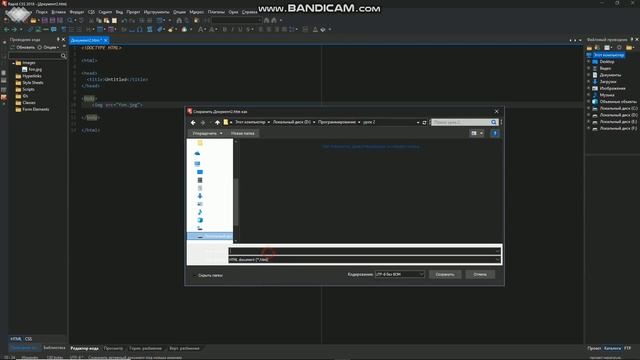Click New folder button in save dialog
This screenshot has height=360, width=640.
click(x=242, y=133)
